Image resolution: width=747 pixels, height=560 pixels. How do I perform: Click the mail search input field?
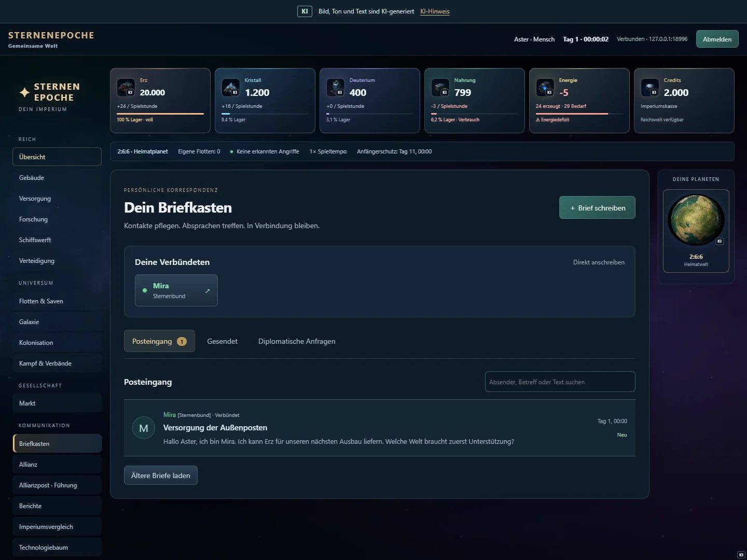point(560,382)
